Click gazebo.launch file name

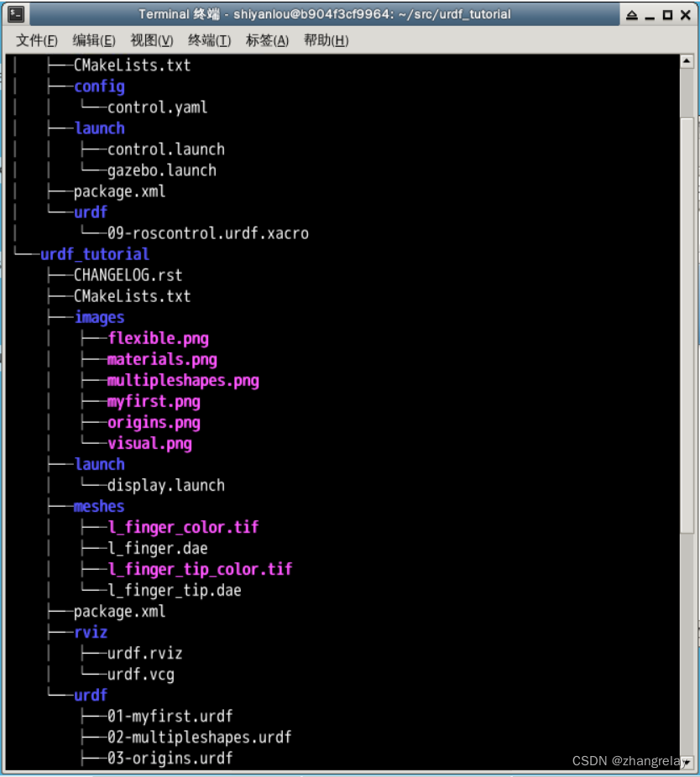click(162, 170)
